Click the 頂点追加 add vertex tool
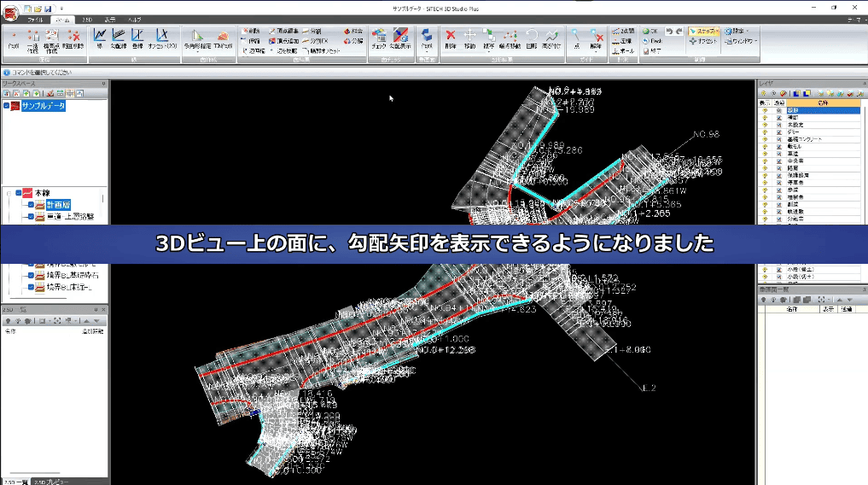 click(x=284, y=41)
